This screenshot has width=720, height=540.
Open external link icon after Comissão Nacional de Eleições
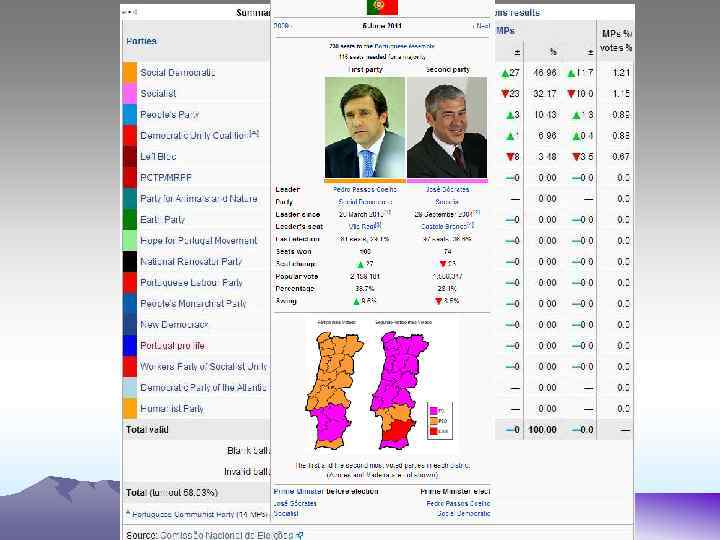tap(299, 535)
